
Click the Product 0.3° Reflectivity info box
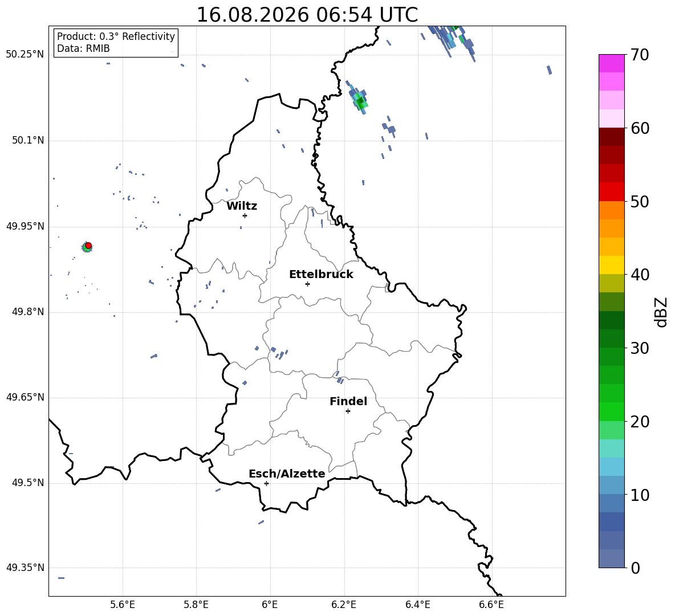click(116, 42)
